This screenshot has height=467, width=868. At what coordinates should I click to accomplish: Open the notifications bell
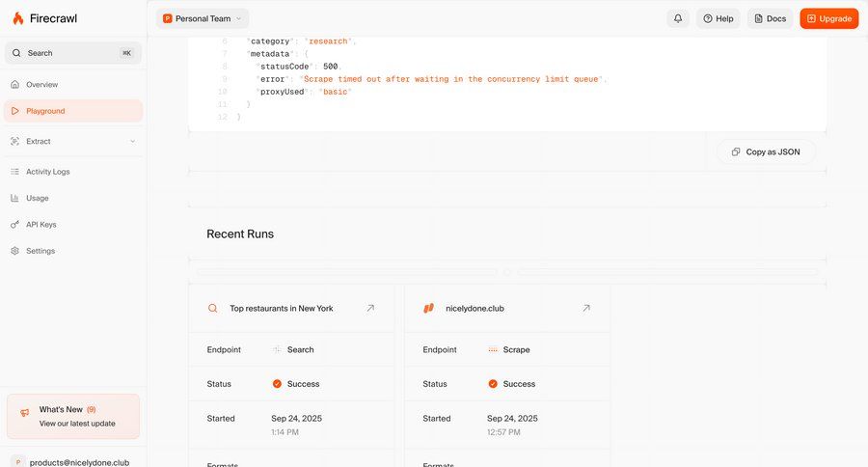pyautogui.click(x=678, y=18)
